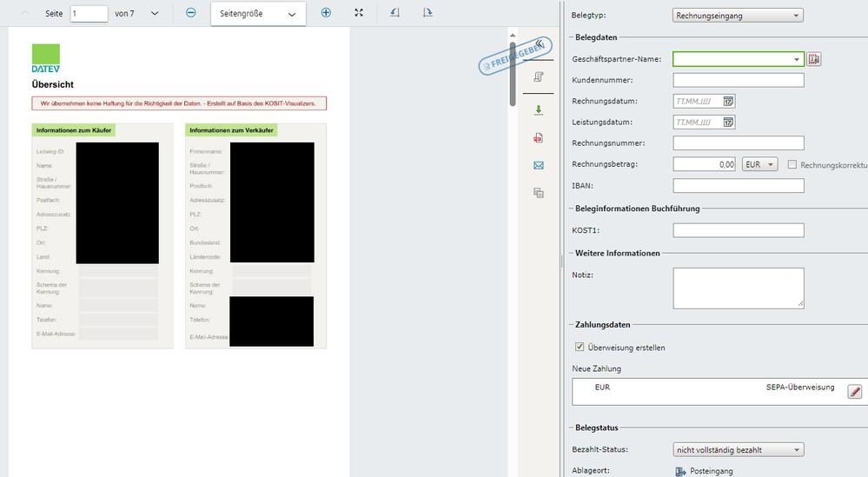The width and height of the screenshot is (868, 477).
Task: Open the Bezahlt-Status dropdown
Action: click(738, 449)
